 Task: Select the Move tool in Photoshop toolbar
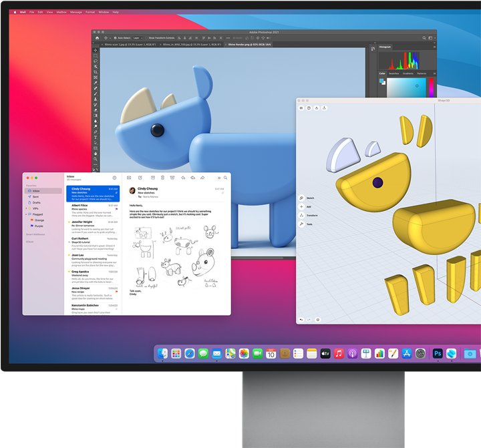96,50
